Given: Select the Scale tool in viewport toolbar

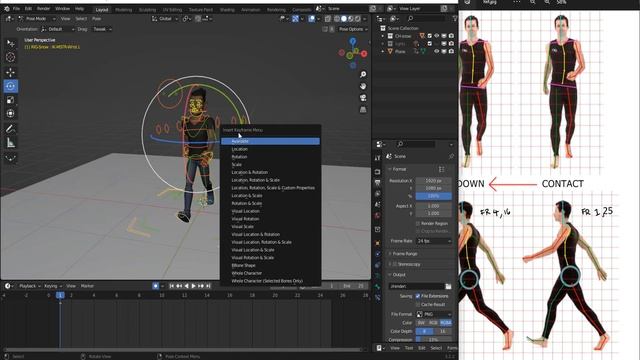Looking at the screenshot, I should tap(11, 100).
